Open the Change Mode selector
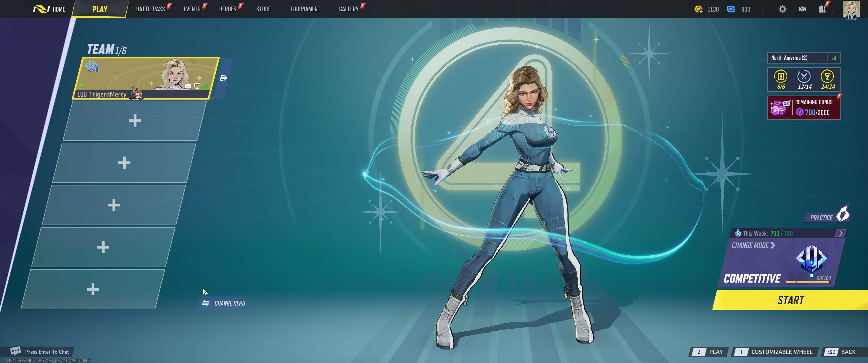This screenshot has height=363, width=868. pos(753,245)
